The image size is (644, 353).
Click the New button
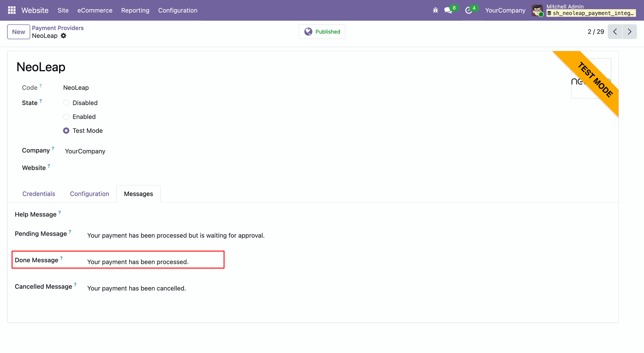(19, 32)
